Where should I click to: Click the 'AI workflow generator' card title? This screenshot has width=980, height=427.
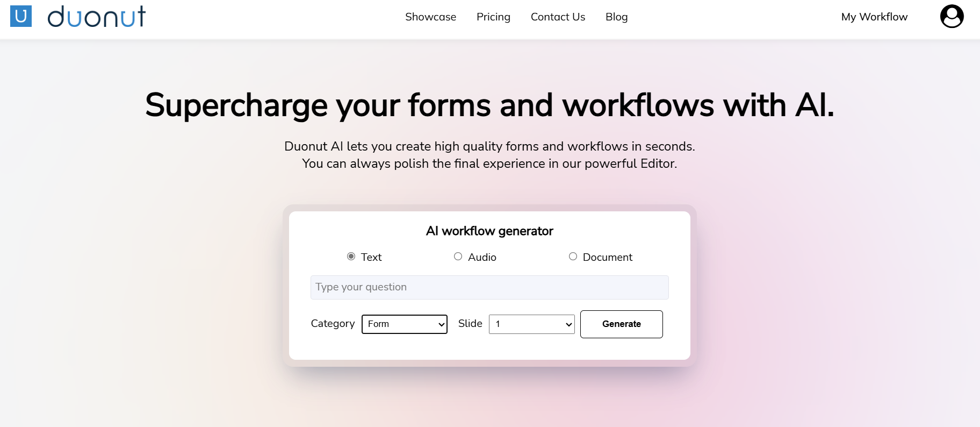489,231
